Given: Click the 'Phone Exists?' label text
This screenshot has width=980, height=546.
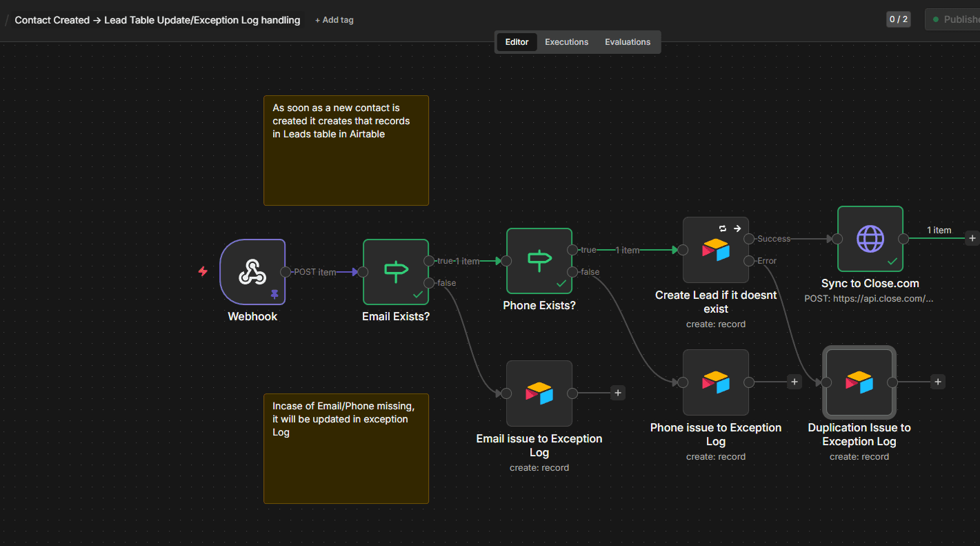Looking at the screenshot, I should (539, 306).
